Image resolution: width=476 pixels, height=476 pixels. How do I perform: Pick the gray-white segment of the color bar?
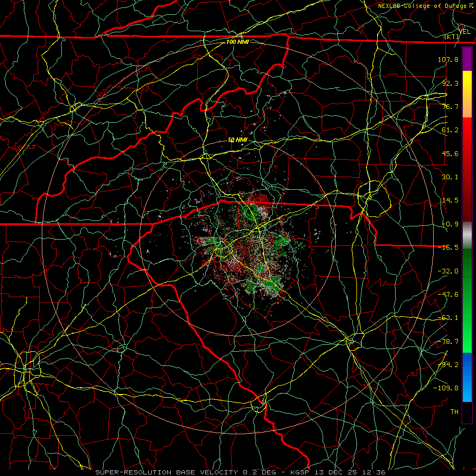[x=467, y=235]
